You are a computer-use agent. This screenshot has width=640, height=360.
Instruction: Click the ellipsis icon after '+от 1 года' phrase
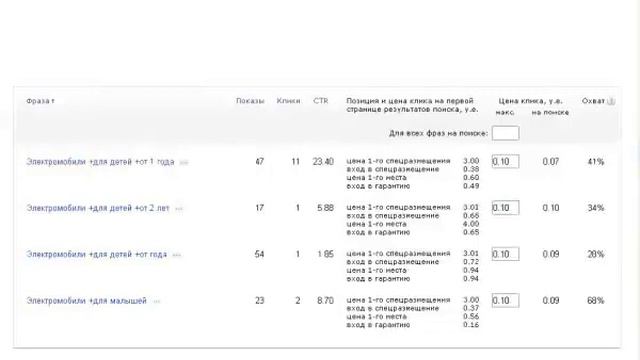pyautogui.click(x=184, y=162)
